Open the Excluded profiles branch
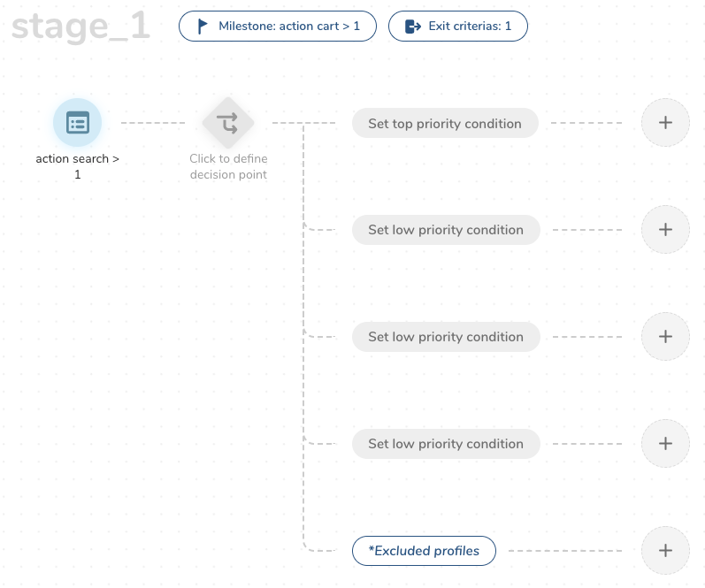The width and height of the screenshot is (705, 588). pos(425,551)
